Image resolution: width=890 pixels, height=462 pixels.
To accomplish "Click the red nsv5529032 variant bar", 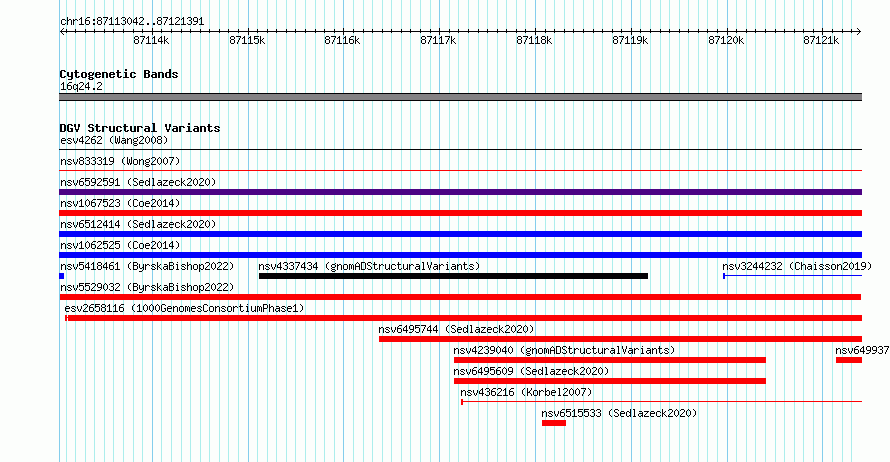I will (460, 297).
